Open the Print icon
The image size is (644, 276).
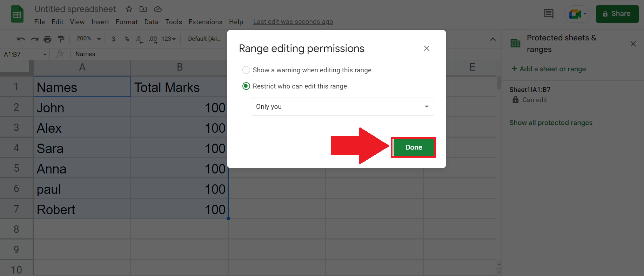[48, 39]
